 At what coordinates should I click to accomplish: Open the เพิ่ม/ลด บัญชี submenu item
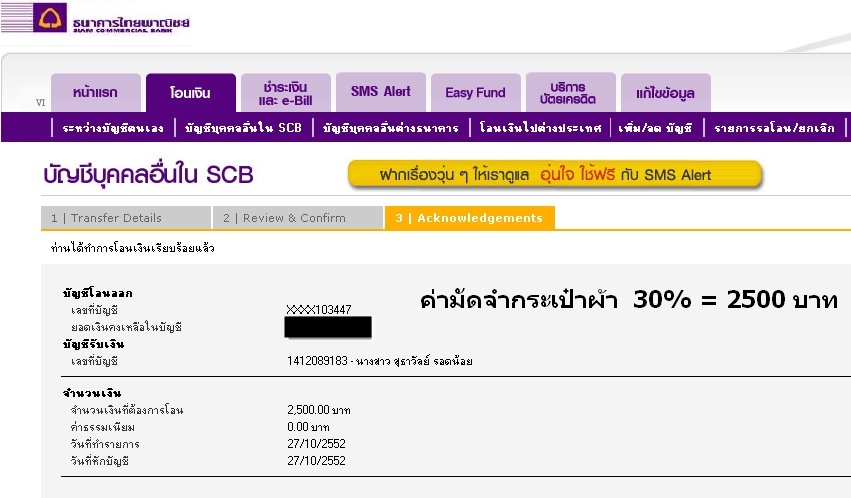tap(656, 128)
